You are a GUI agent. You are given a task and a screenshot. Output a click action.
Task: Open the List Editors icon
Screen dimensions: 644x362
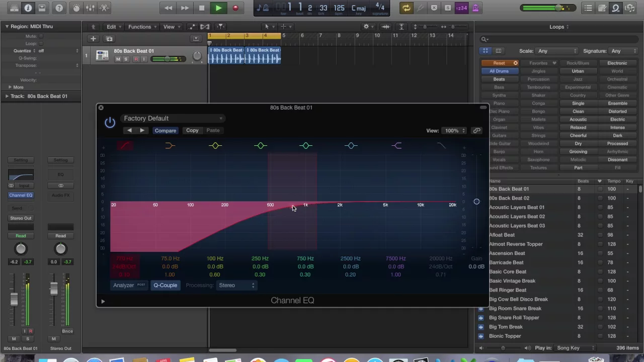(x=588, y=8)
